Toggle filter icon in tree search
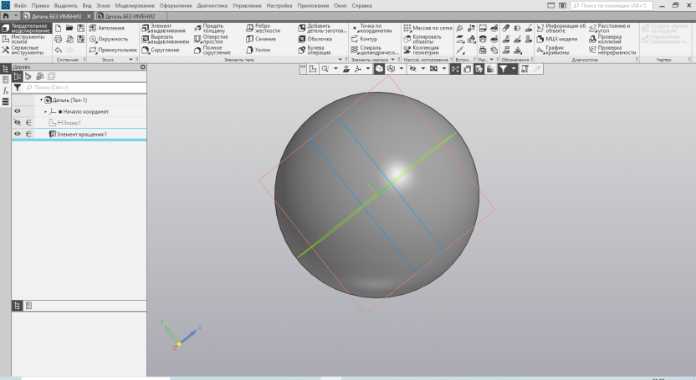 17,87
